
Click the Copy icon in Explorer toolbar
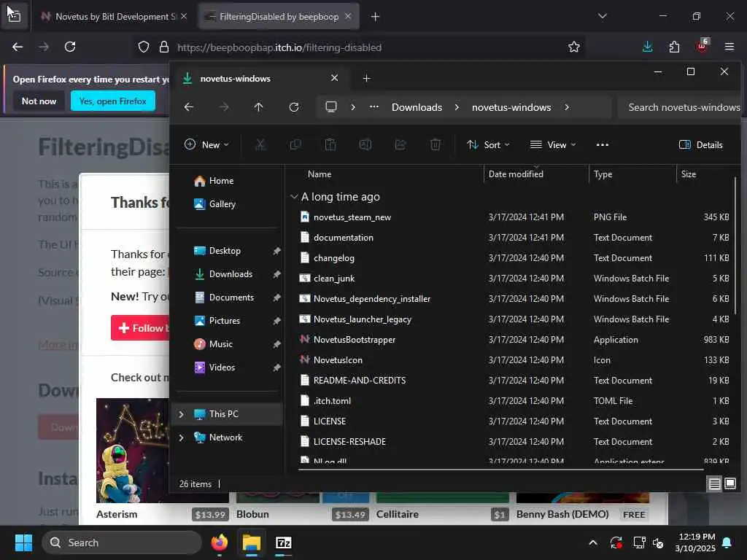tap(295, 145)
